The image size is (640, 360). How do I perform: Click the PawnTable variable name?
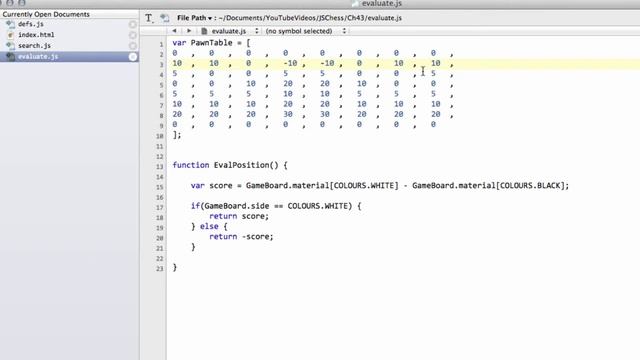(211, 43)
